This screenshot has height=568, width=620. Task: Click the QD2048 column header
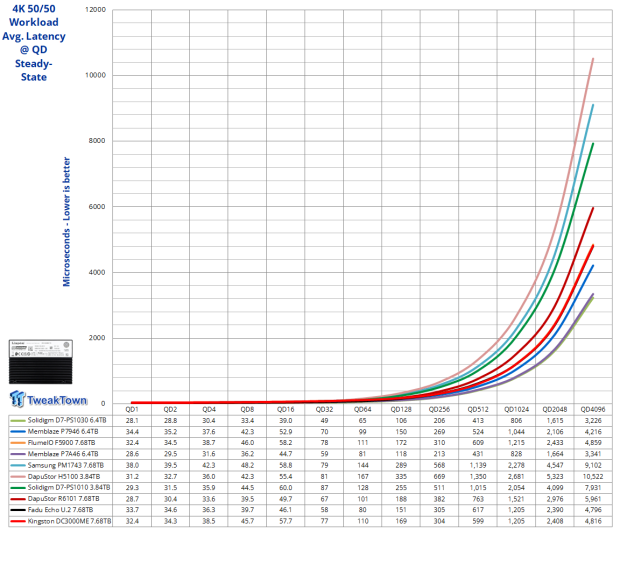coord(555,409)
